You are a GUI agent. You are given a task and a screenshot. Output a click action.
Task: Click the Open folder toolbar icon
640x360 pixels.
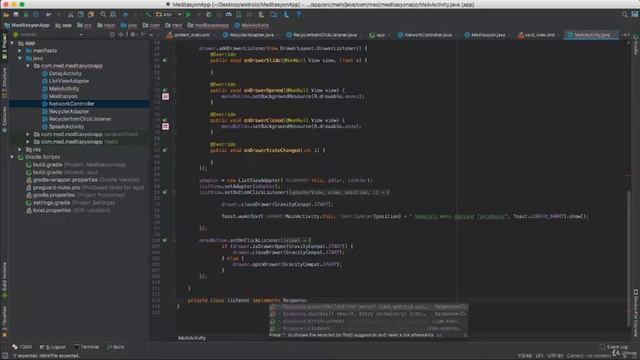click(x=6, y=15)
